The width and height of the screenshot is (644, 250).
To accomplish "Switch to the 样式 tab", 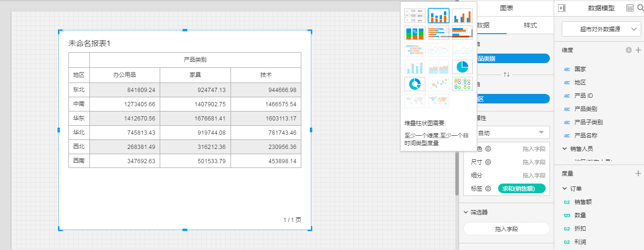I will pyautogui.click(x=530, y=25).
